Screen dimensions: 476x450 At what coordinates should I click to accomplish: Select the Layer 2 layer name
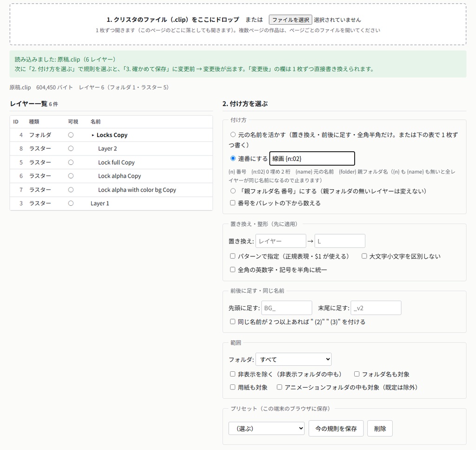pyautogui.click(x=107, y=148)
